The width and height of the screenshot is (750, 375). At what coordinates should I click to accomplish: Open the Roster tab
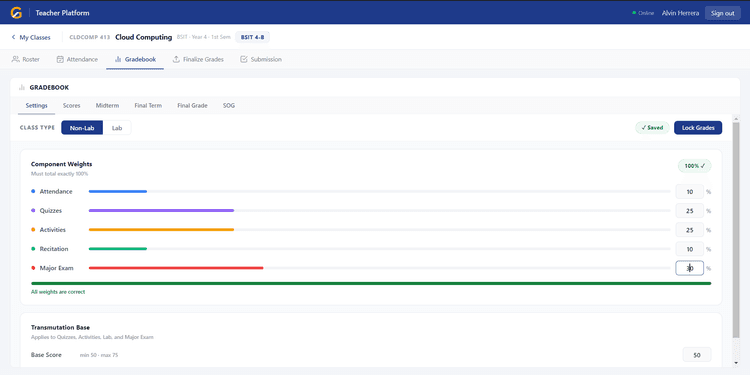pyautogui.click(x=25, y=59)
